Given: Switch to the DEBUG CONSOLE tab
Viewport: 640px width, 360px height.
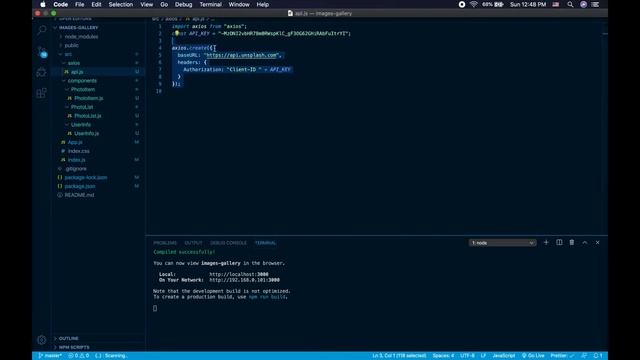Looking at the screenshot, I should [x=228, y=243].
